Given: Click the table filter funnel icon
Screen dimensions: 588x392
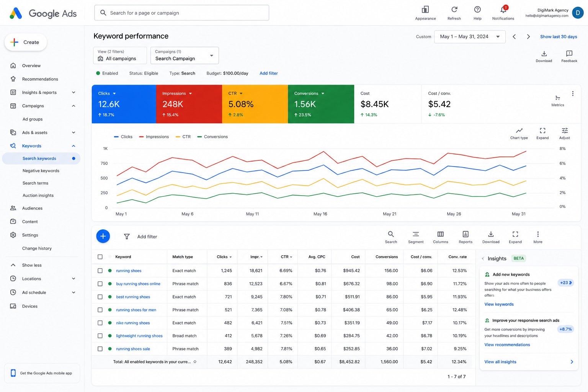Looking at the screenshot, I should (127, 237).
